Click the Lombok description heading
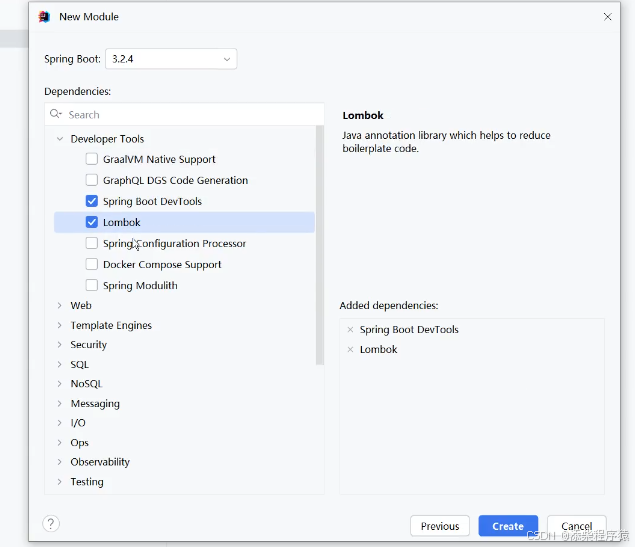The width and height of the screenshot is (635, 547). [x=363, y=115]
